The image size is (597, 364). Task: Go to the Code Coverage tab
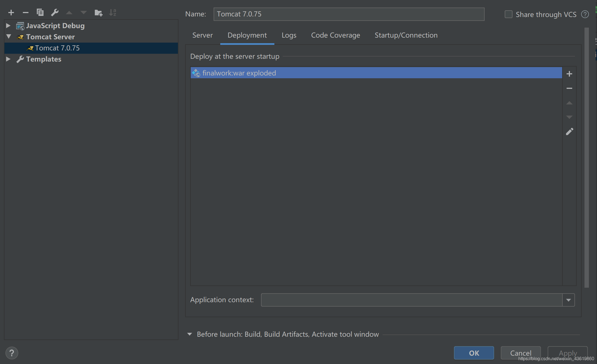335,35
